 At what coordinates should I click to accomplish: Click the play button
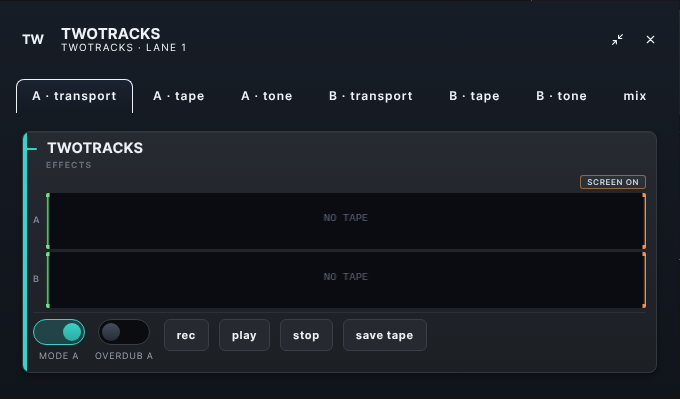click(x=244, y=335)
